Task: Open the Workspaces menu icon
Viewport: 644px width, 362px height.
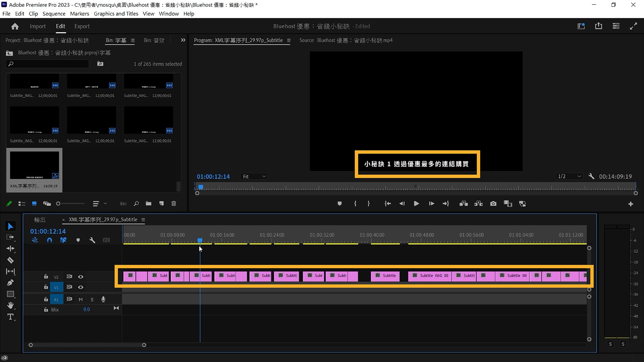Action: [x=616, y=26]
